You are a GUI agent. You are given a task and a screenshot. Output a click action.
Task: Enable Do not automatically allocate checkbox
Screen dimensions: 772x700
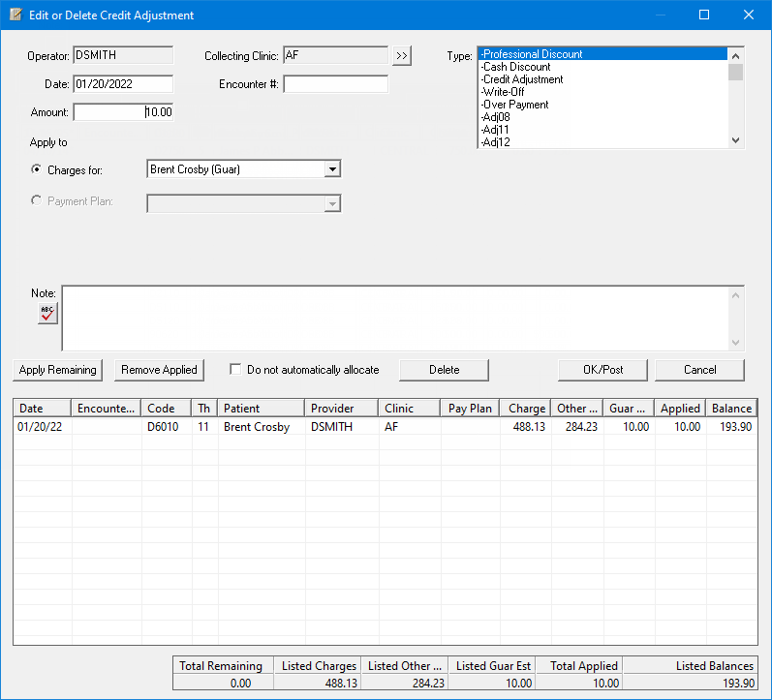(x=235, y=370)
